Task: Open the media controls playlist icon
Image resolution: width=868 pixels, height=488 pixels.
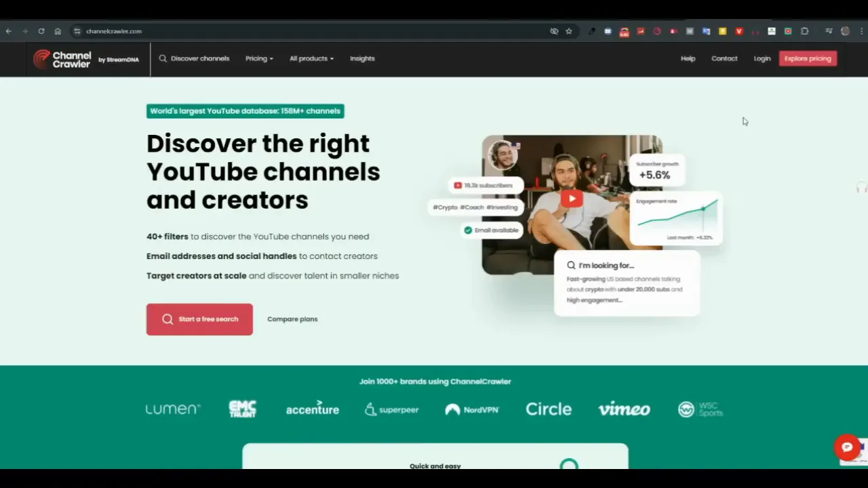Action: pos(829,31)
